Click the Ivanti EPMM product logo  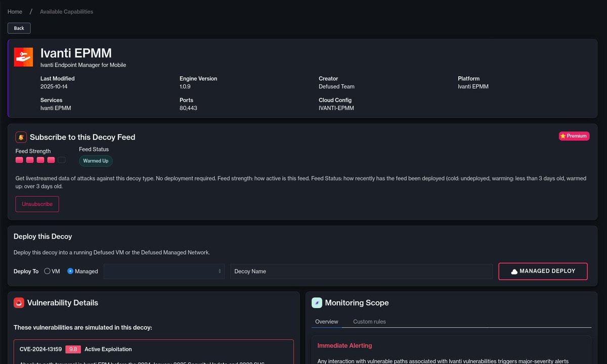(x=23, y=57)
